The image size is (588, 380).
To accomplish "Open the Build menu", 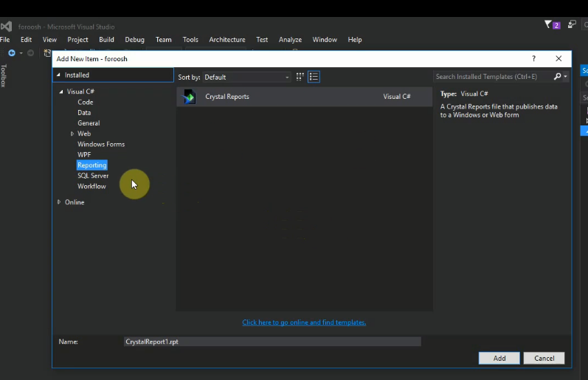I will pos(106,39).
